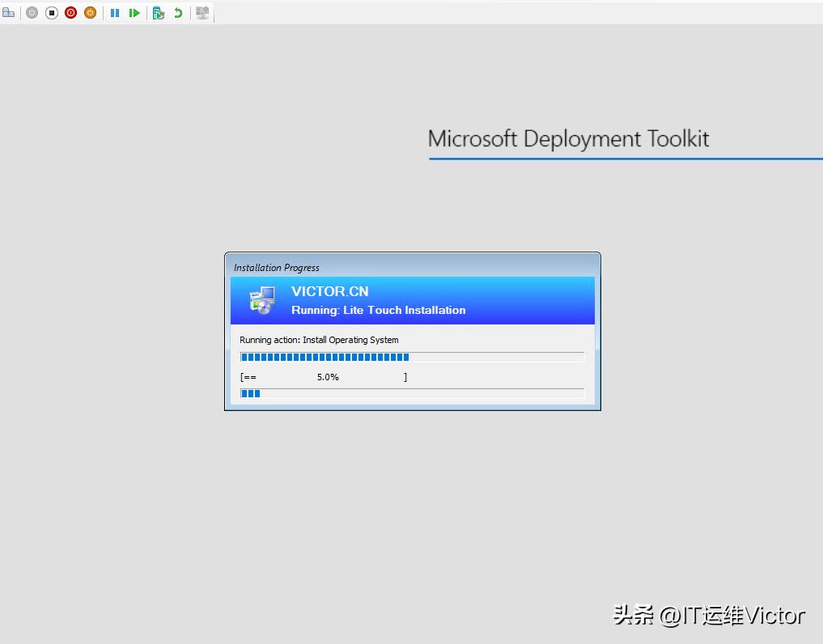The image size is (823, 644).
Task: Click the VICTOR.CN label
Action: tap(329, 291)
